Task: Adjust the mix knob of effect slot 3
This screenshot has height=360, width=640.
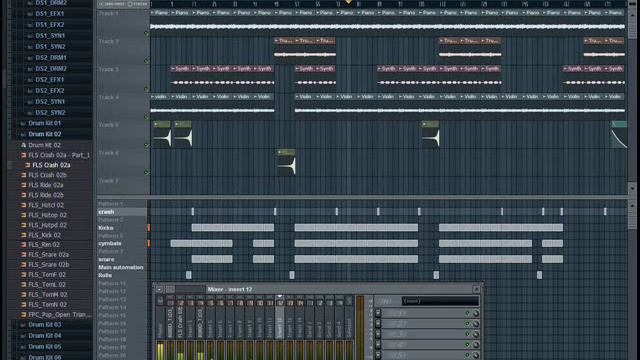Action: tap(476, 334)
